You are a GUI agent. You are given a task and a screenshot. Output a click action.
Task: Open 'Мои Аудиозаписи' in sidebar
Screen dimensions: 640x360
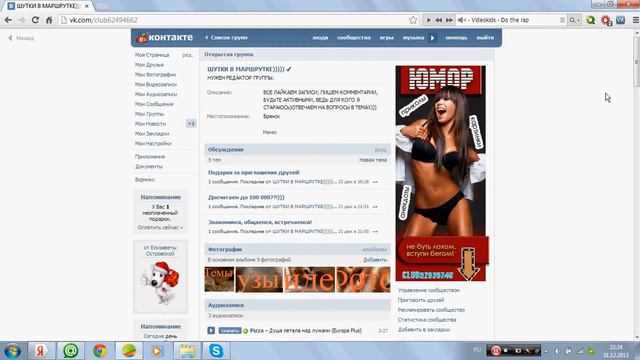point(156,94)
